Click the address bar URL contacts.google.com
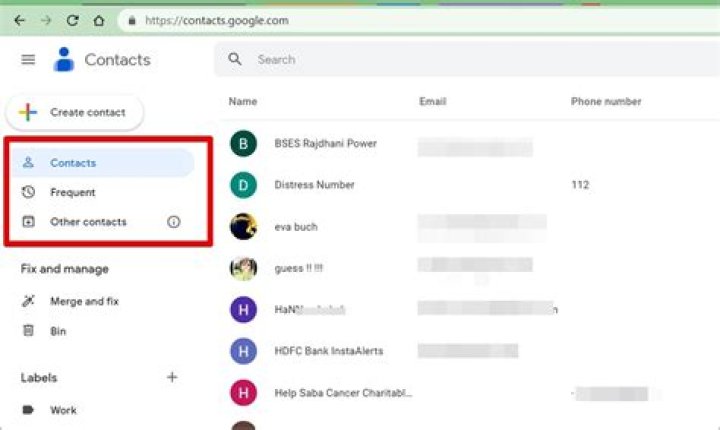720x430 pixels. [217, 21]
